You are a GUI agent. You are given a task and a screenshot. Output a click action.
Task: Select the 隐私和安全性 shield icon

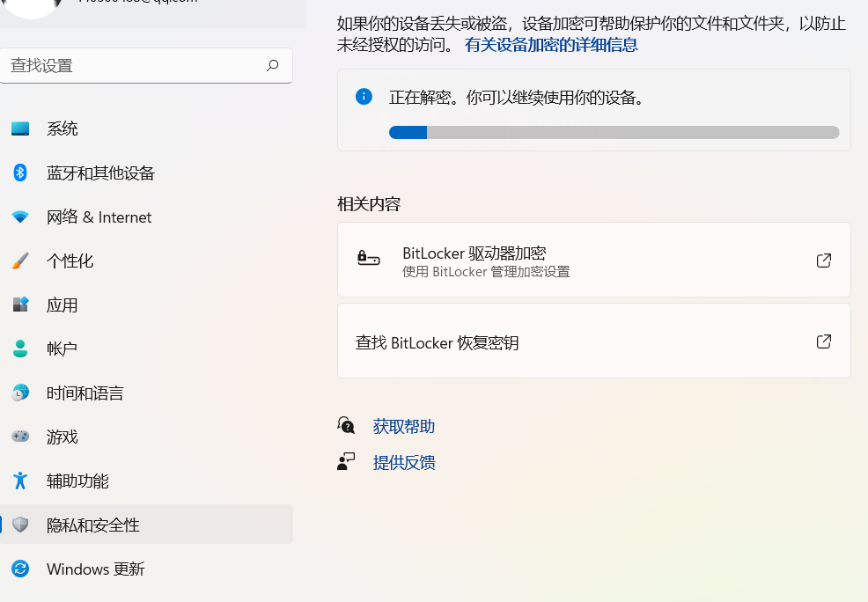coord(20,525)
